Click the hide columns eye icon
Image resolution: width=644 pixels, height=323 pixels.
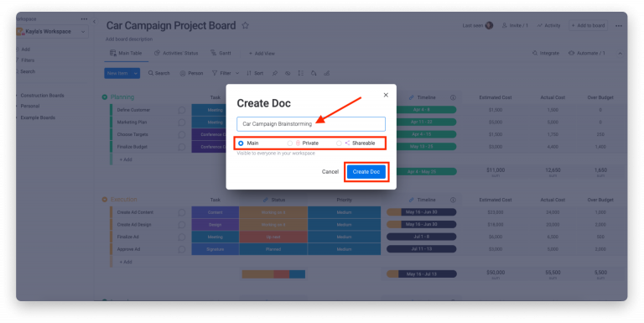coord(288,73)
